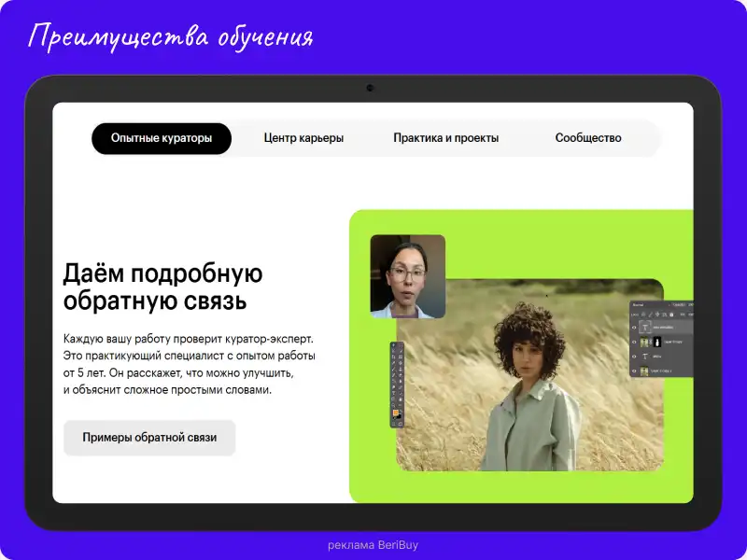Switch to the Центр карьеры tab
This screenshot has width=747, height=560.
pyautogui.click(x=303, y=138)
